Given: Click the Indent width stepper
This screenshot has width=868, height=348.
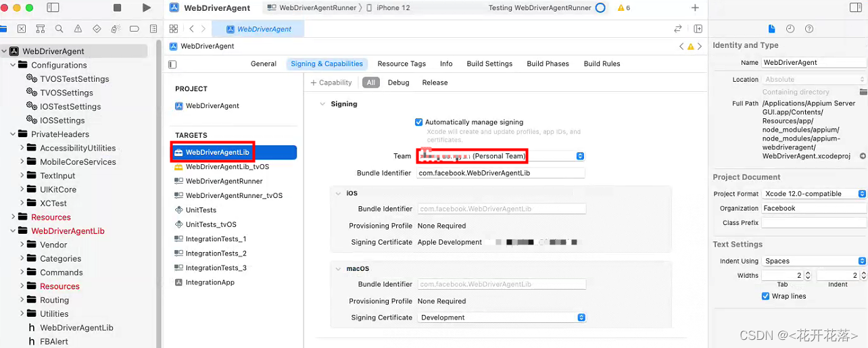Looking at the screenshot, I should point(863,276).
